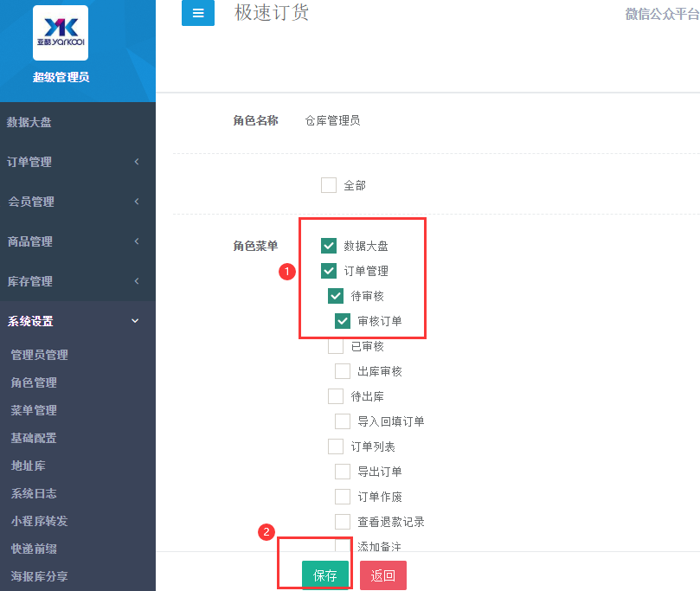Go to 快递前缀 submenu

coord(34,549)
